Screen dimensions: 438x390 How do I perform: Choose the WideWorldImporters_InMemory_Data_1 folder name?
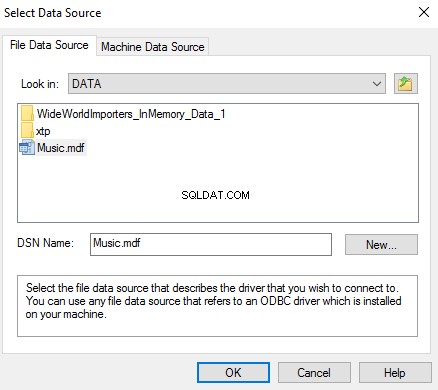[x=131, y=114]
